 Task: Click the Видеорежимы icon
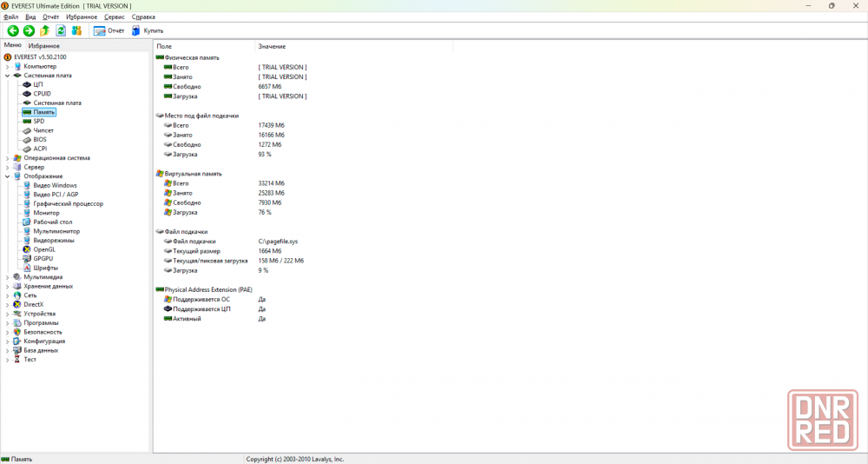[27, 241]
